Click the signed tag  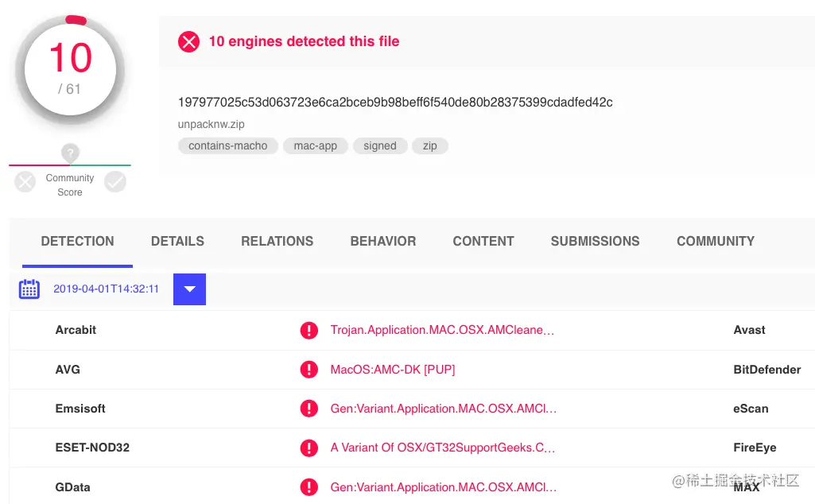[380, 146]
